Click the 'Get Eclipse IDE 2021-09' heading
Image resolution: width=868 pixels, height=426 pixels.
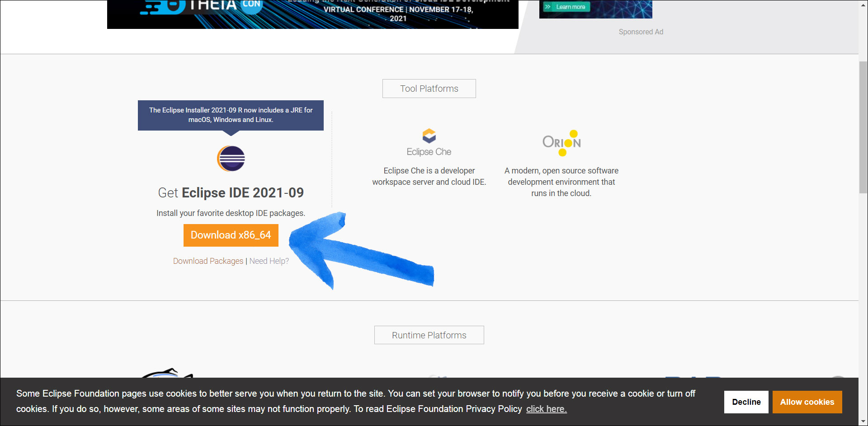tap(231, 193)
